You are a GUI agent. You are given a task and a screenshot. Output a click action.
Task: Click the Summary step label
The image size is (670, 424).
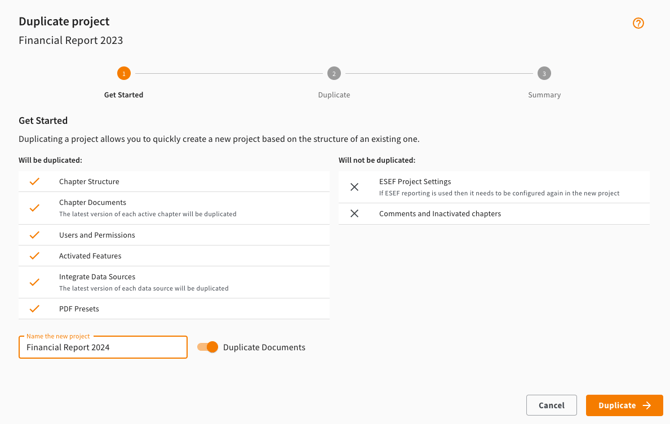(544, 95)
